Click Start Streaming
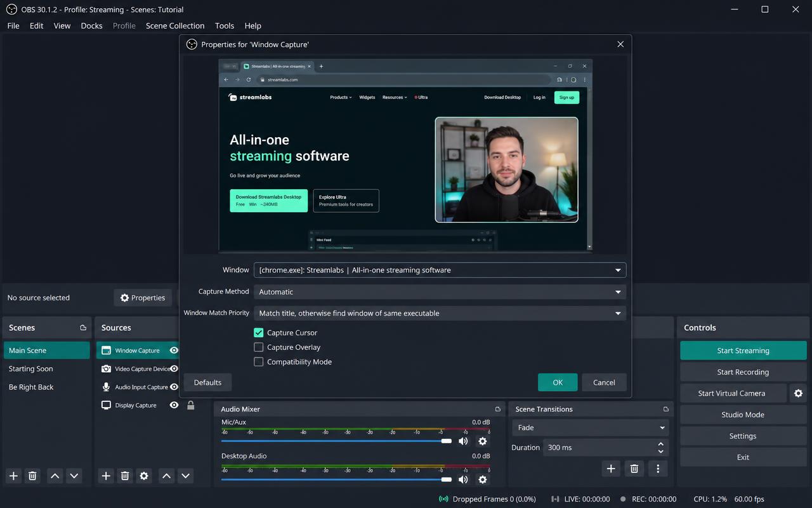This screenshot has height=508, width=812. click(743, 351)
